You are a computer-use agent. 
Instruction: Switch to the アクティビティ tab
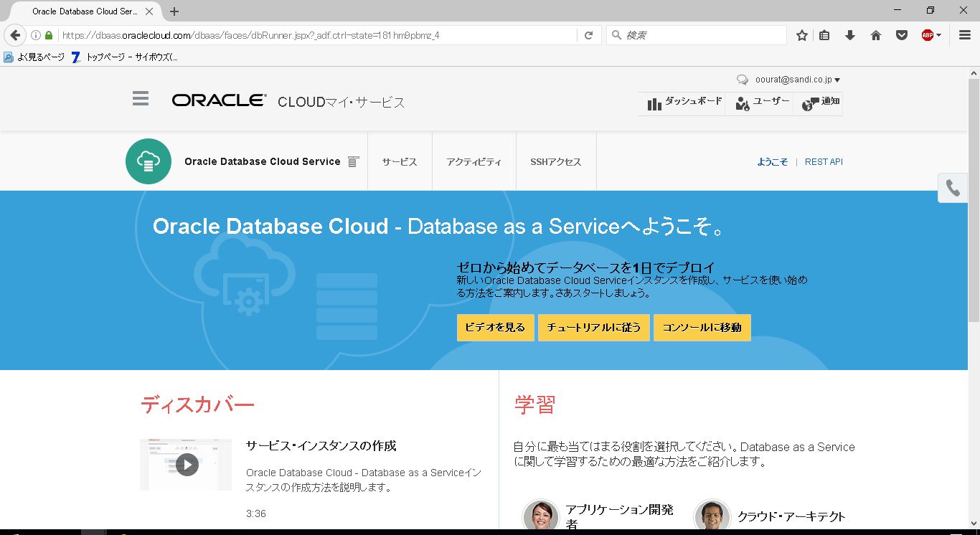tap(473, 162)
